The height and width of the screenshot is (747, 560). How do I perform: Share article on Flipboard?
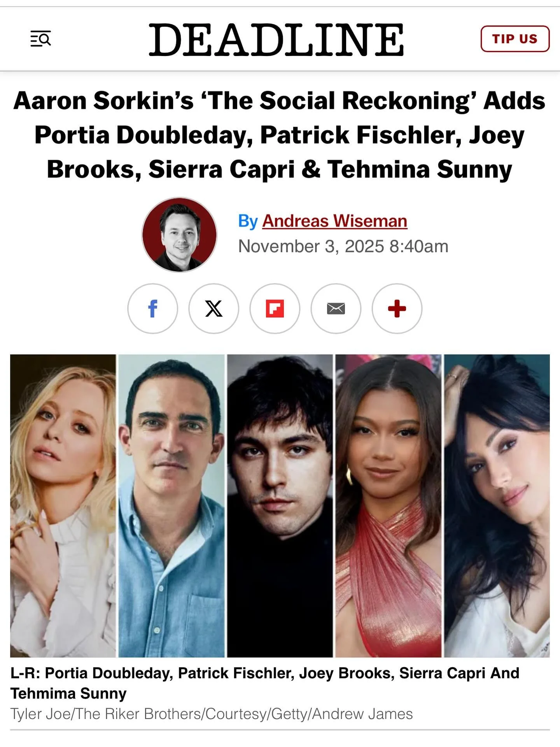(275, 309)
